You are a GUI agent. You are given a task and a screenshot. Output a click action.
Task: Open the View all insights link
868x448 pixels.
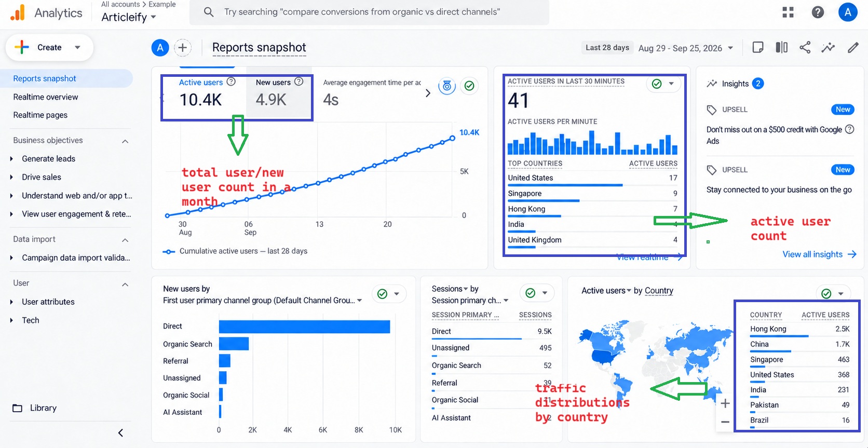point(819,254)
